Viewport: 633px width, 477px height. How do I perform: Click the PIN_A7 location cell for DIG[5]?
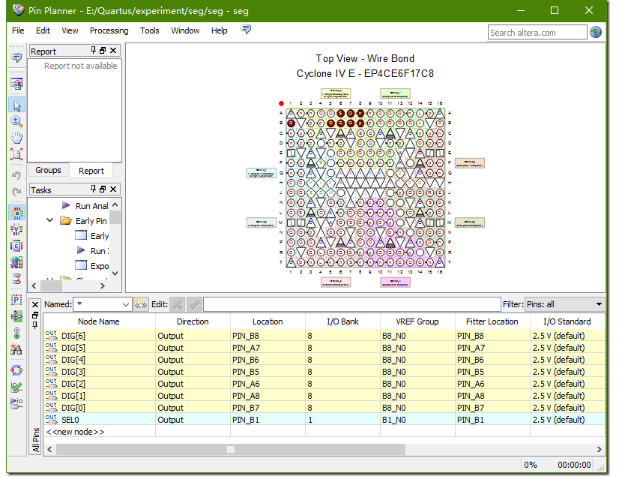pyautogui.click(x=268, y=348)
